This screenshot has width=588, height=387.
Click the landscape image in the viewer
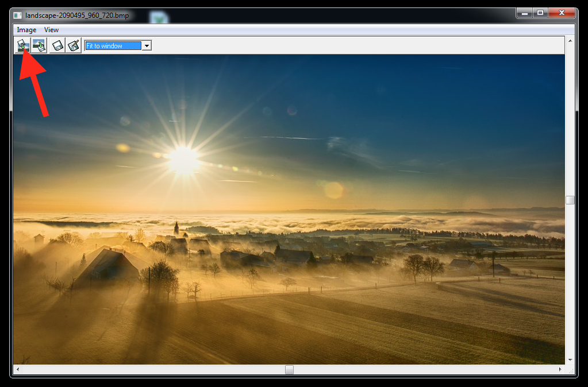[289, 209]
